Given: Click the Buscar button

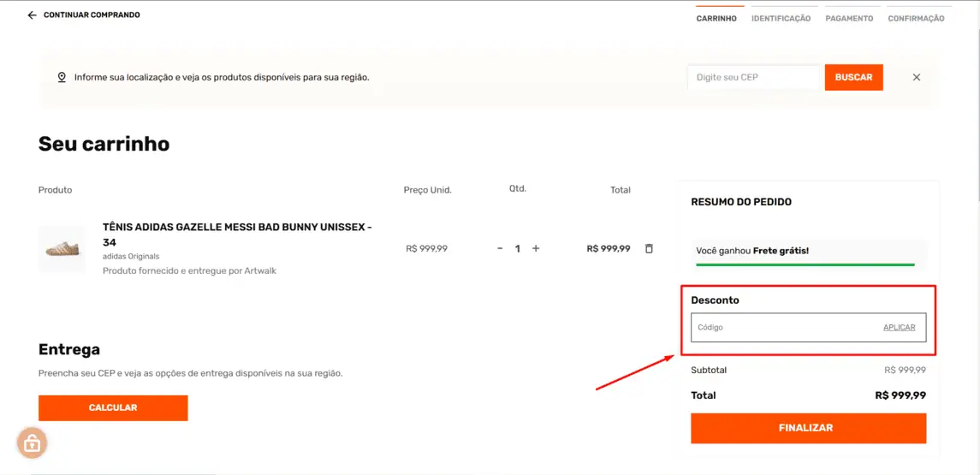Looking at the screenshot, I should click(x=853, y=78).
